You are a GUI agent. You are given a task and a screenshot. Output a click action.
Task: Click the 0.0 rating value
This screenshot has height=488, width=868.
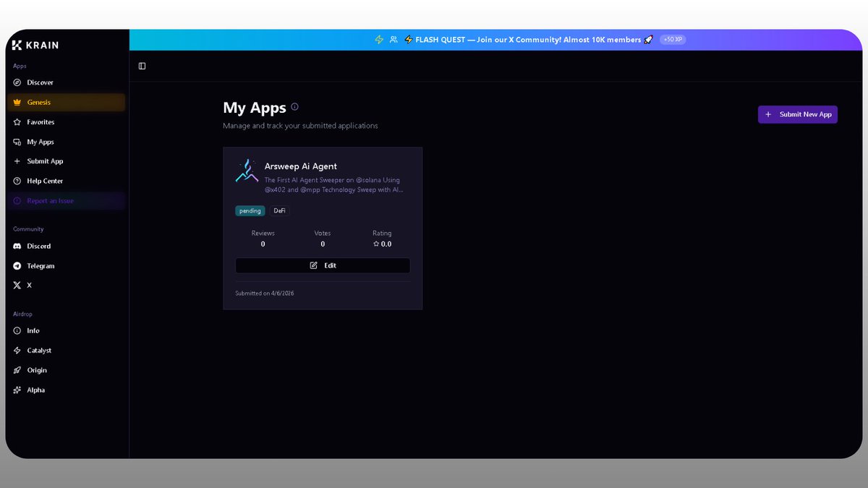(x=386, y=244)
